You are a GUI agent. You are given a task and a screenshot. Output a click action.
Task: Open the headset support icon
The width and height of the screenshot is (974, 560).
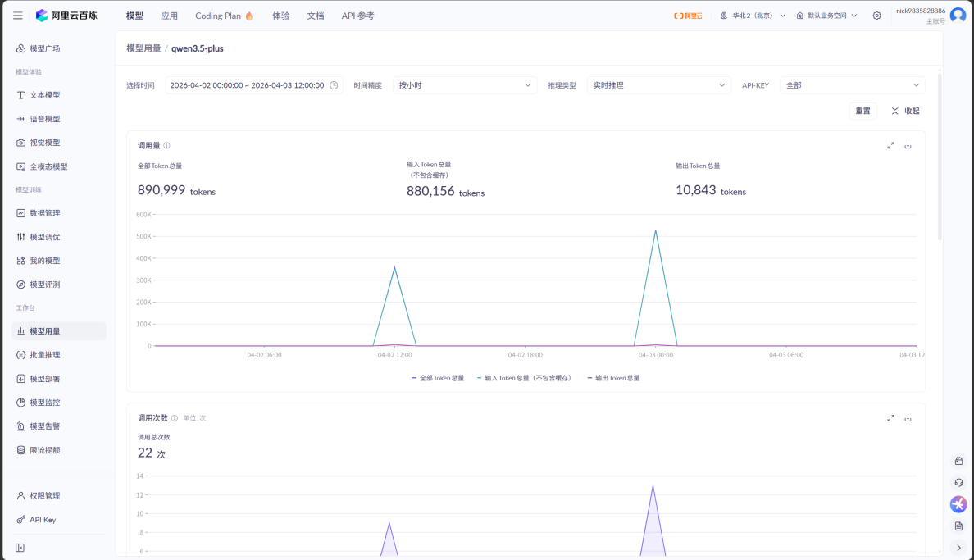pyautogui.click(x=958, y=482)
